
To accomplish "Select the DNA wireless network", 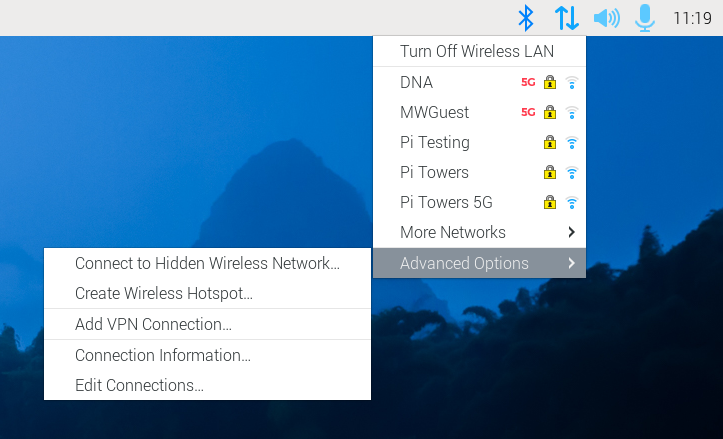I will (x=417, y=83).
